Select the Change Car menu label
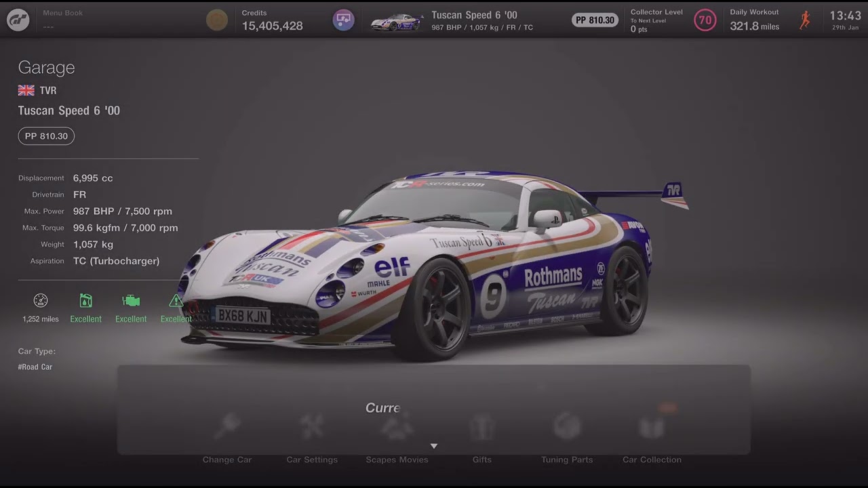 [x=227, y=460]
